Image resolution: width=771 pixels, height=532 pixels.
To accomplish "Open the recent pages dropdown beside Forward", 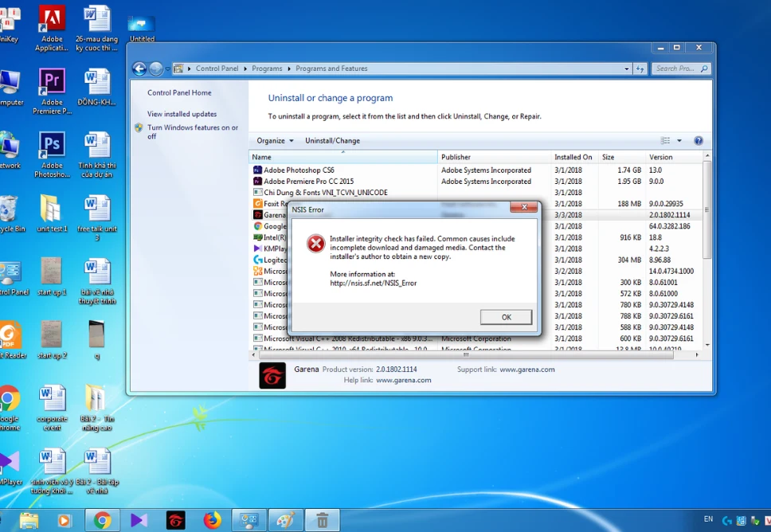I will [x=168, y=68].
